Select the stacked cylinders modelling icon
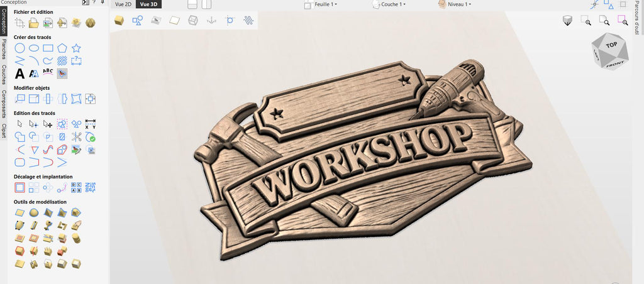 click(x=76, y=238)
